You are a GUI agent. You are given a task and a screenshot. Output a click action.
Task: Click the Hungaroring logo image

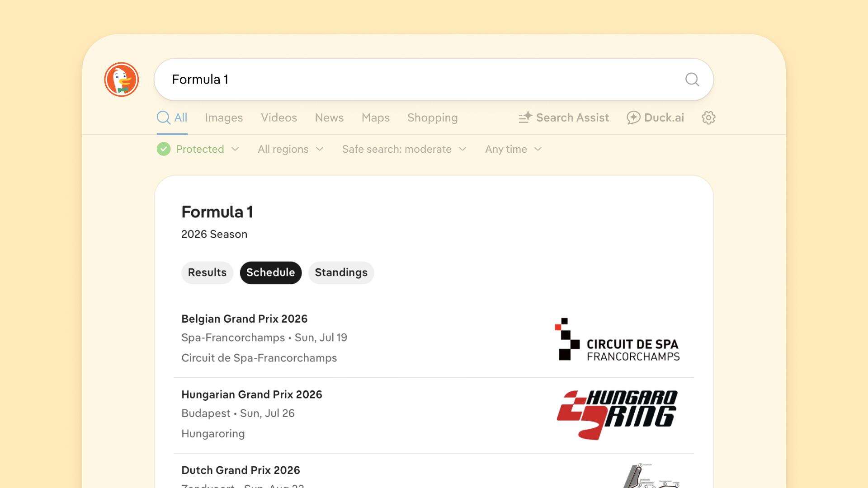tap(617, 415)
